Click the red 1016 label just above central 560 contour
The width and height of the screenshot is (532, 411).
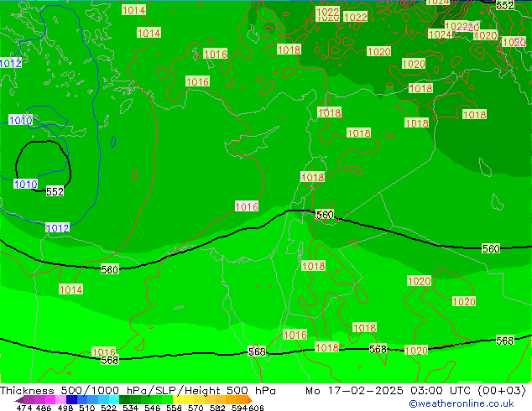click(x=247, y=206)
